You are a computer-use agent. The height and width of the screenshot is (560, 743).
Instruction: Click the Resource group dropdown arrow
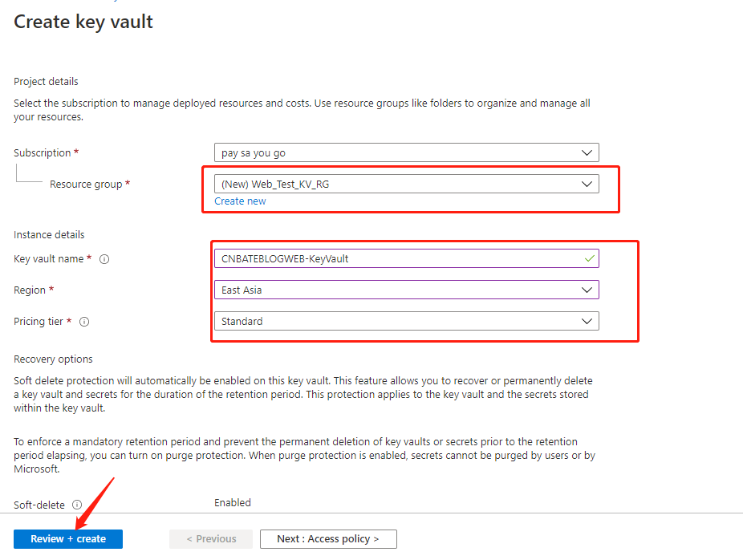587,184
